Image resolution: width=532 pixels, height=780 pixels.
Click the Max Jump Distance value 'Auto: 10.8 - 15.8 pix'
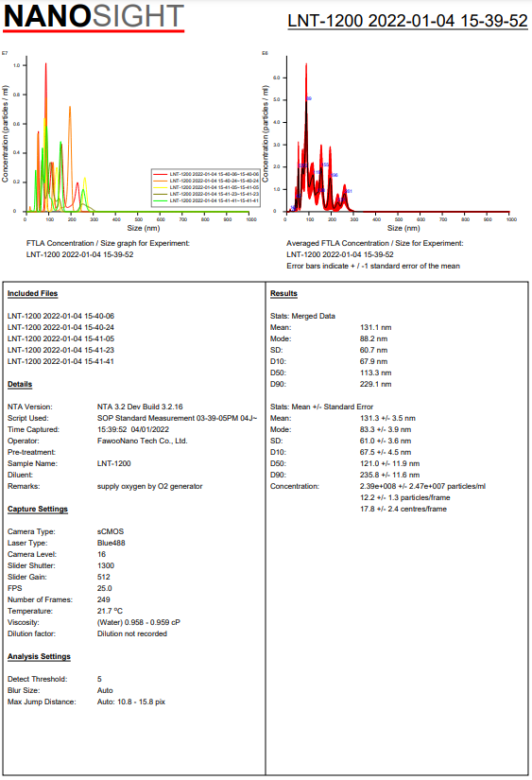tap(131, 702)
